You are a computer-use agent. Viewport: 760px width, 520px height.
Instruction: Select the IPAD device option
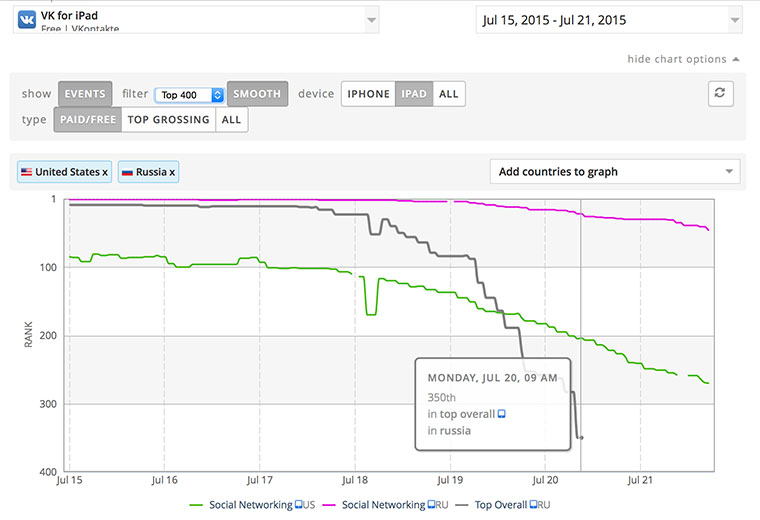(414, 94)
